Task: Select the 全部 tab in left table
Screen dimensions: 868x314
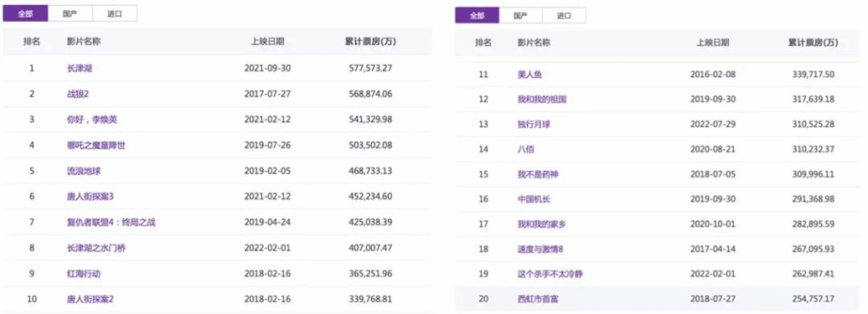Action: point(25,14)
